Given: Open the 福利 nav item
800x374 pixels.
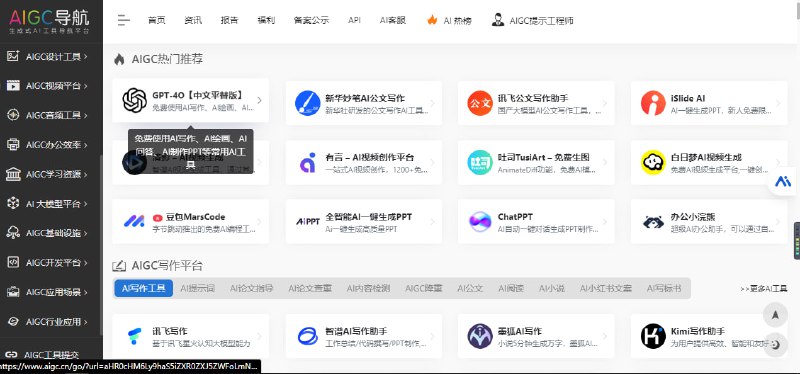Looking at the screenshot, I should coord(266,20).
